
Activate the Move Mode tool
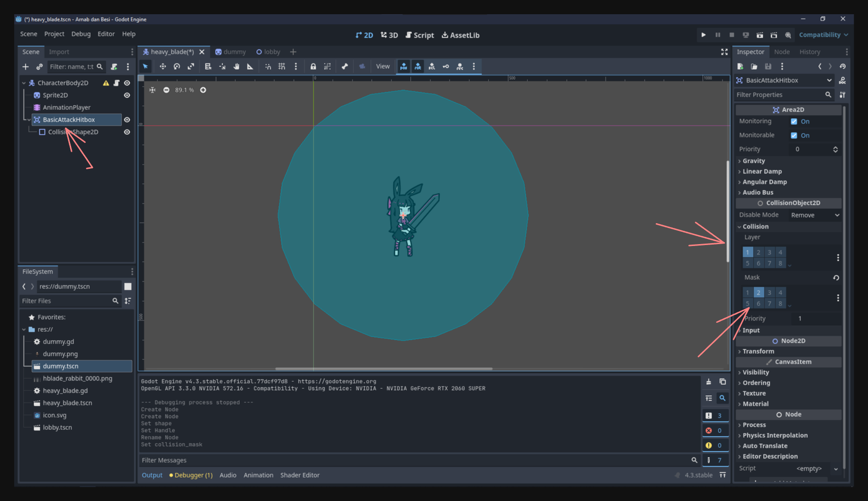162,66
